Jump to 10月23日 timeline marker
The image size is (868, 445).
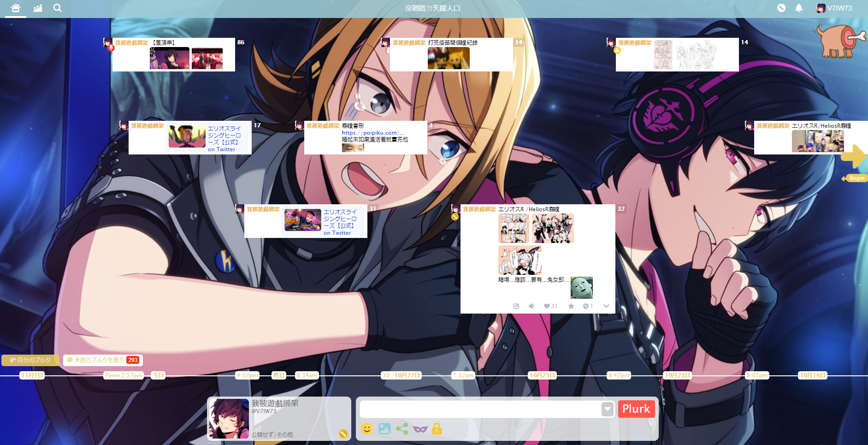click(677, 375)
